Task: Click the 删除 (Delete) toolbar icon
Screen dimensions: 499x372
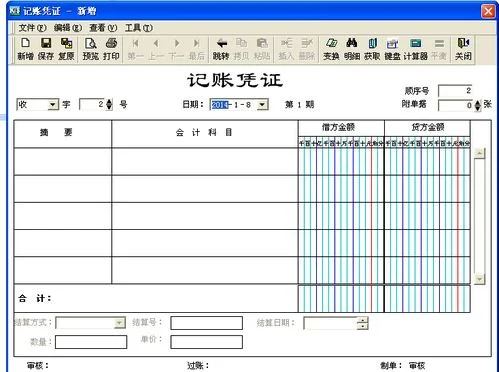Action: click(x=307, y=49)
